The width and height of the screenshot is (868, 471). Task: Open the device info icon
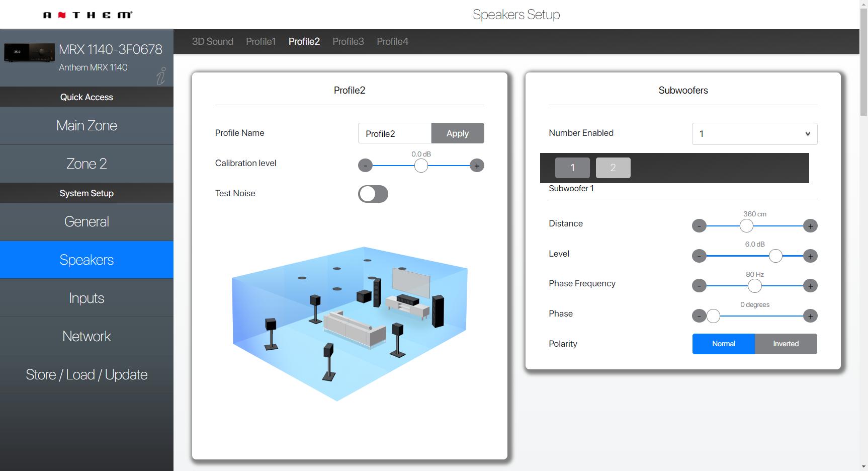[161, 76]
